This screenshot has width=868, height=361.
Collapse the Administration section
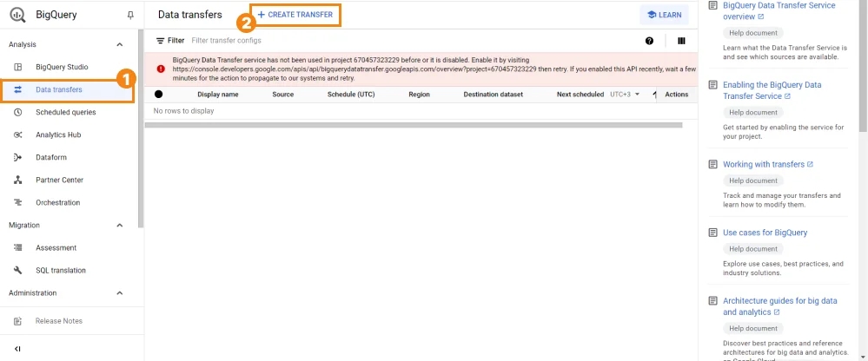pos(120,293)
